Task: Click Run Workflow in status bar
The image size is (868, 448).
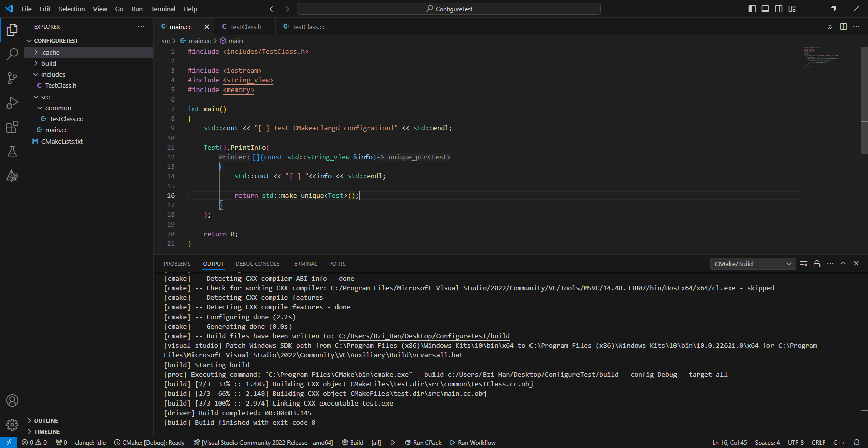Action: click(x=472, y=442)
